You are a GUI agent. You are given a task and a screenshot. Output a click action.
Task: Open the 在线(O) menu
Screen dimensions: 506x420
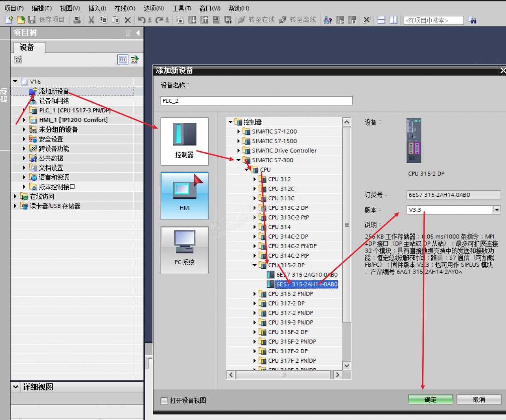(125, 8)
